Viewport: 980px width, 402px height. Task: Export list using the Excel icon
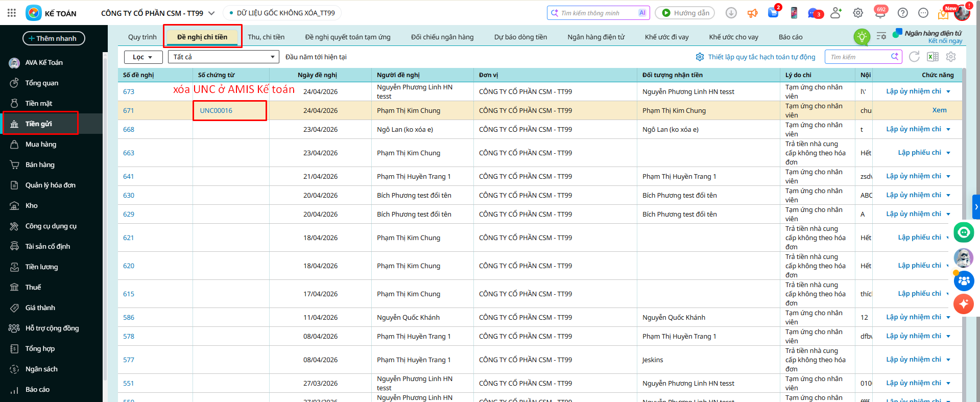[933, 57]
